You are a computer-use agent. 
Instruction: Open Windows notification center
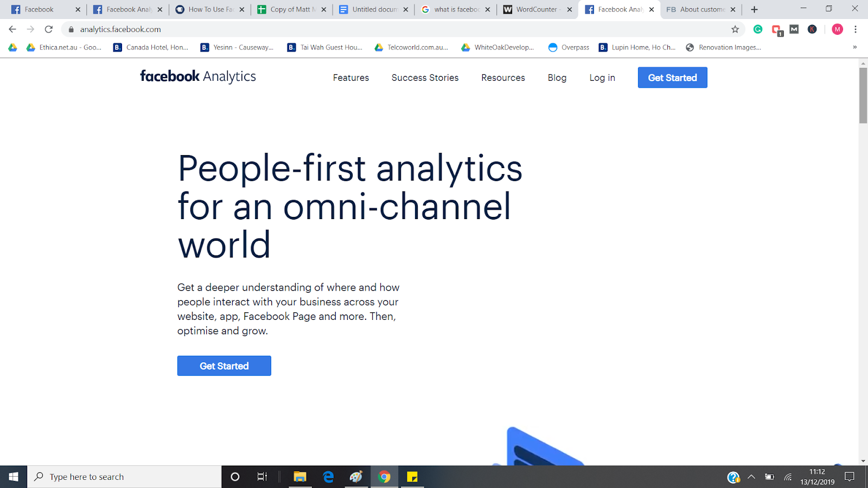coord(850,477)
